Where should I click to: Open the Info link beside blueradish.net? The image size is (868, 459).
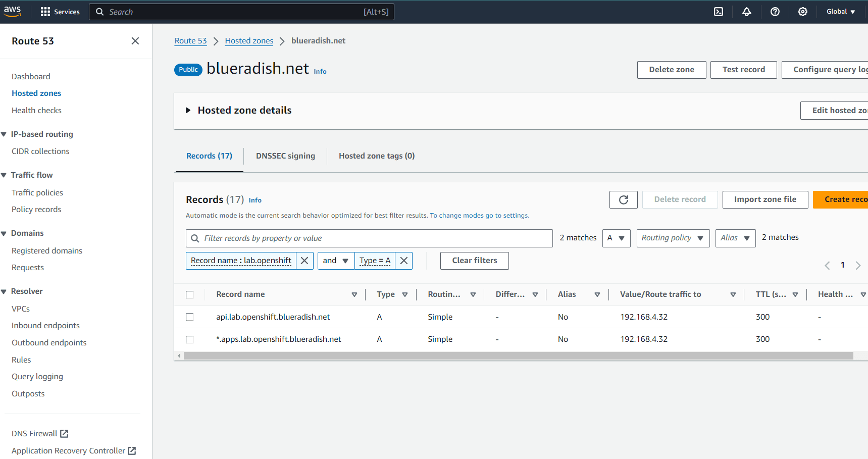click(320, 72)
